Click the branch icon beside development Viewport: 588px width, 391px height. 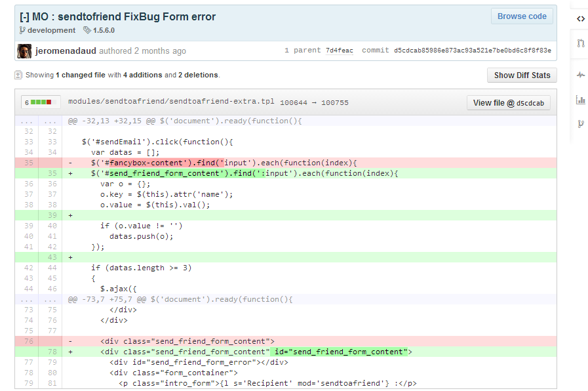(22, 30)
